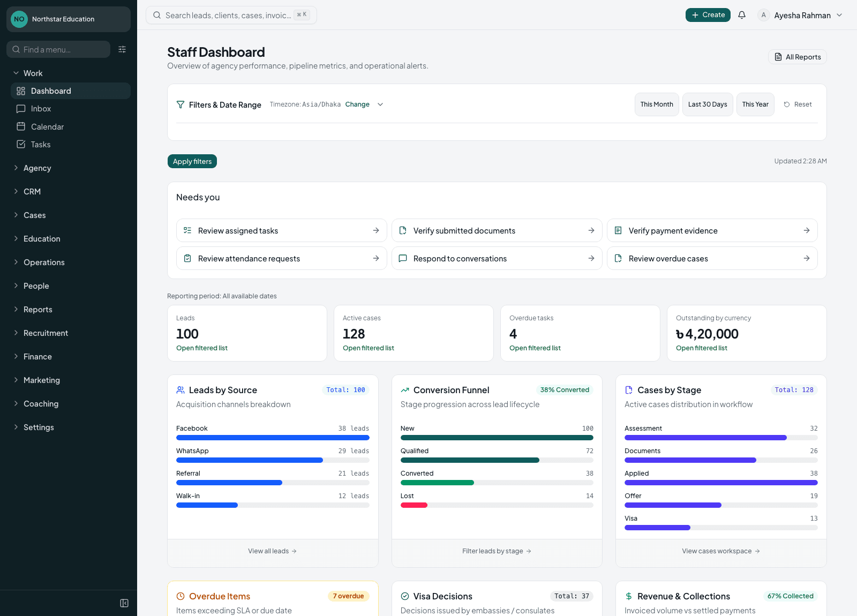This screenshot has height=616, width=857.
Task: Open All Reports
Action: (798, 57)
